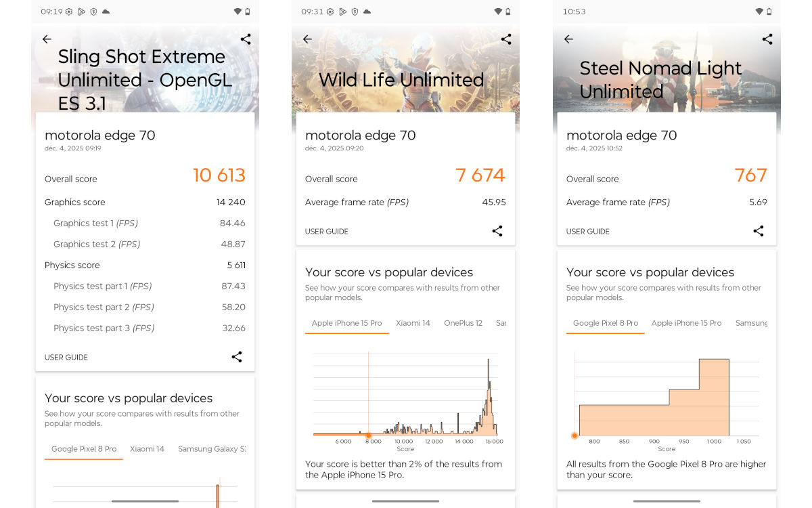This screenshot has width=812, height=508.
Task: Click share icon in Wild Life score card
Action: pos(497,231)
